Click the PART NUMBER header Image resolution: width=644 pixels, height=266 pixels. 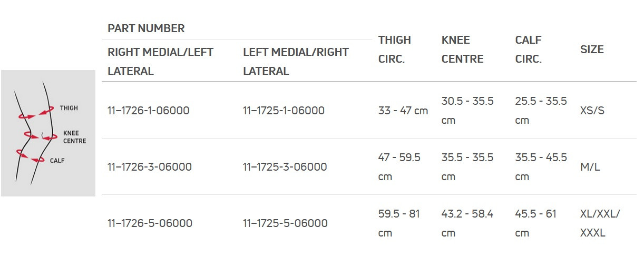146,28
